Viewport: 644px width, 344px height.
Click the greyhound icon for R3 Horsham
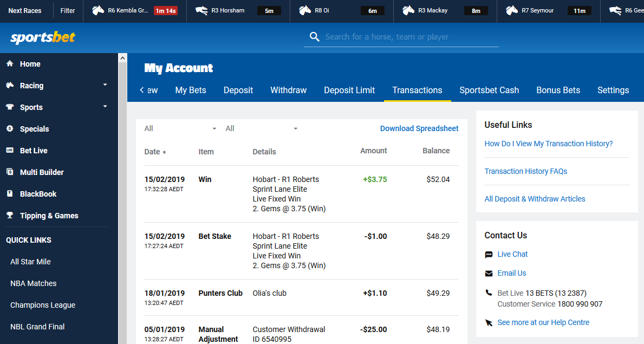coord(201,10)
